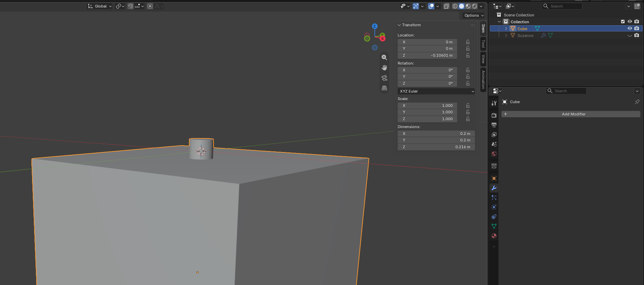Open the Material properties tab
644x285 pixels.
coord(494,236)
